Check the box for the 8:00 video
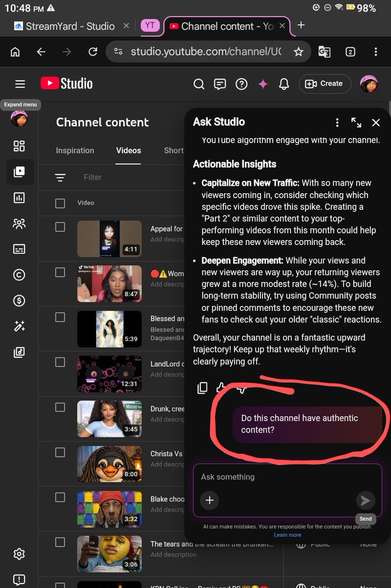This screenshot has height=588, width=391. pyautogui.click(x=60, y=452)
